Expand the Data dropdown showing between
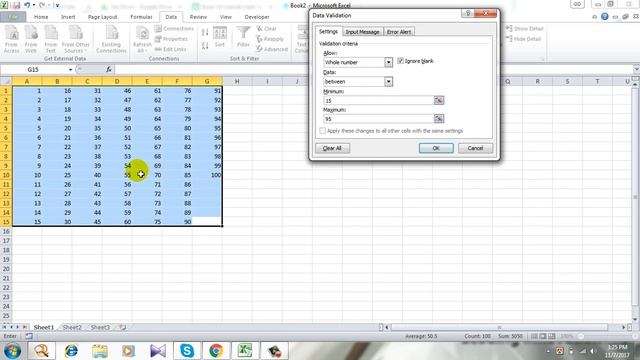The width and height of the screenshot is (640, 360). (x=388, y=81)
